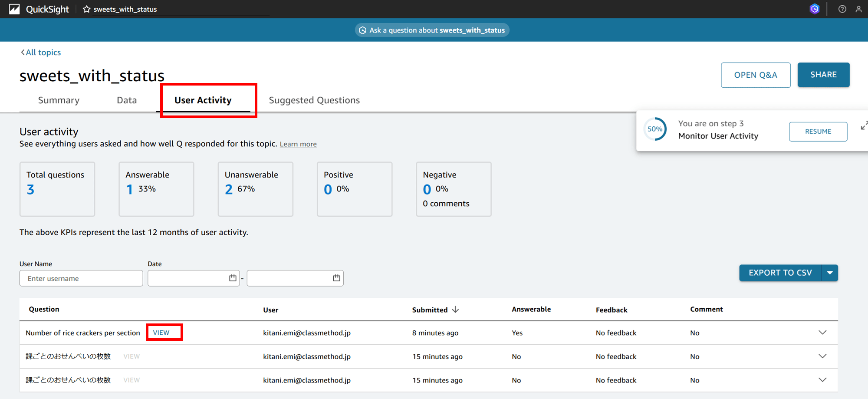Open the help question mark icon
The width and height of the screenshot is (868, 399).
click(842, 9)
